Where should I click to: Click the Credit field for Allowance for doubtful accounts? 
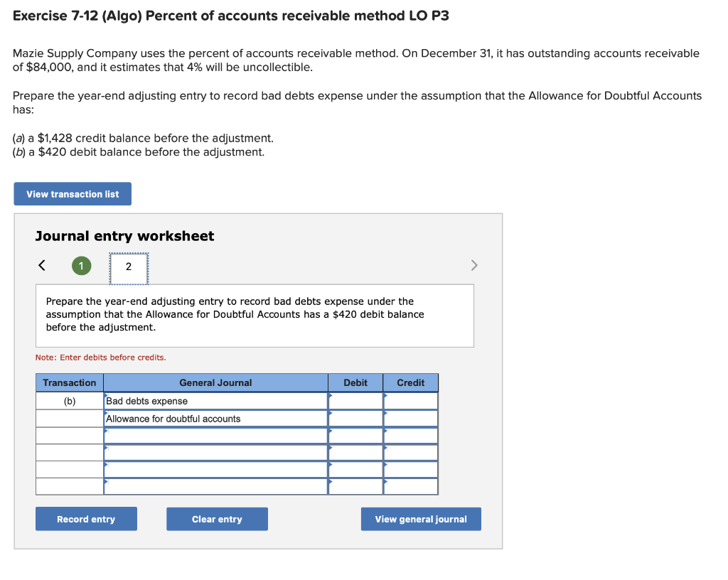pos(411,419)
